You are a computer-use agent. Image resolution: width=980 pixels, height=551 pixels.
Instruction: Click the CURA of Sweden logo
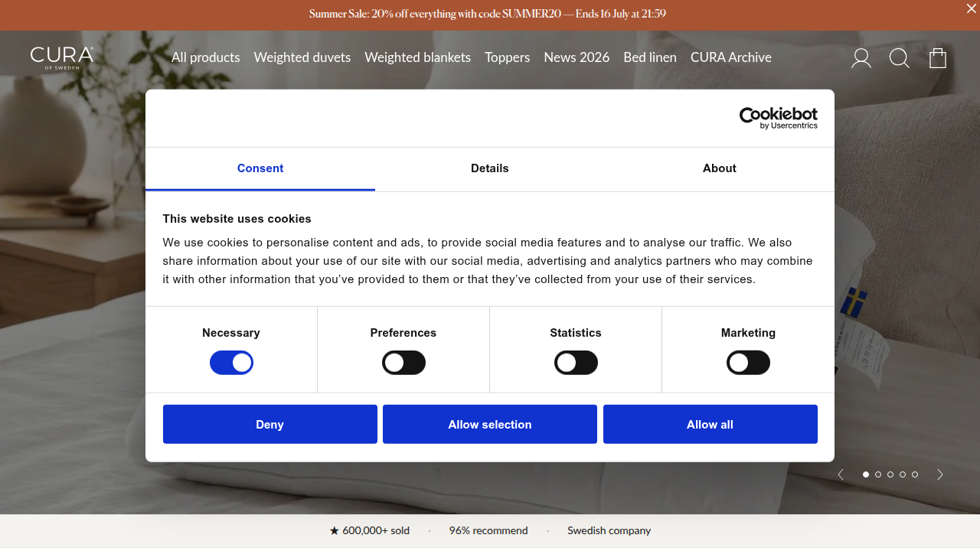tap(62, 58)
